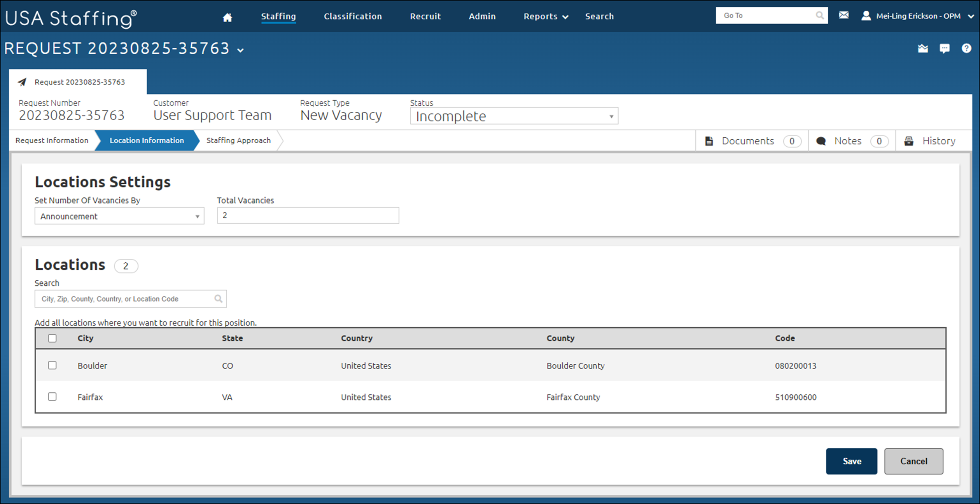This screenshot has height=504, width=980.
Task: Click the Boulder city cell
Action: tap(92, 366)
